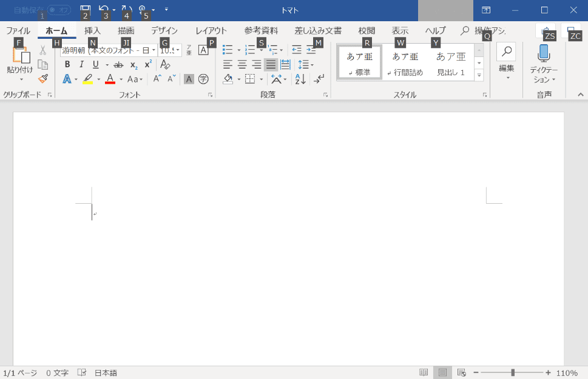Switch to Read Mode view icon

(424, 372)
